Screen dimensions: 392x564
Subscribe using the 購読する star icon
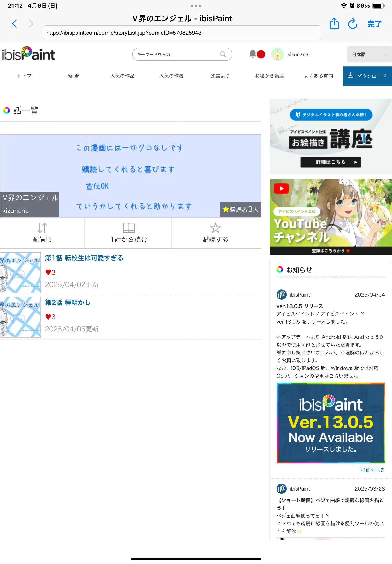click(215, 228)
